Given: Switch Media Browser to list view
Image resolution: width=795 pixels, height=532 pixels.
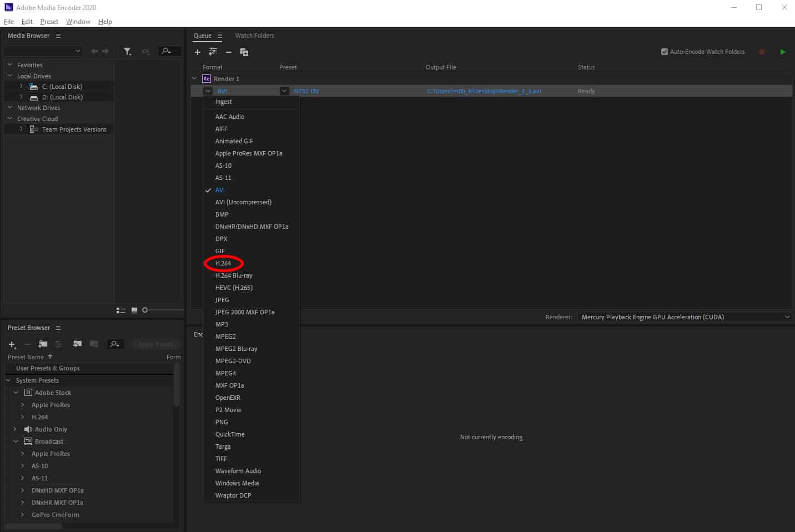Looking at the screenshot, I should 120,310.
